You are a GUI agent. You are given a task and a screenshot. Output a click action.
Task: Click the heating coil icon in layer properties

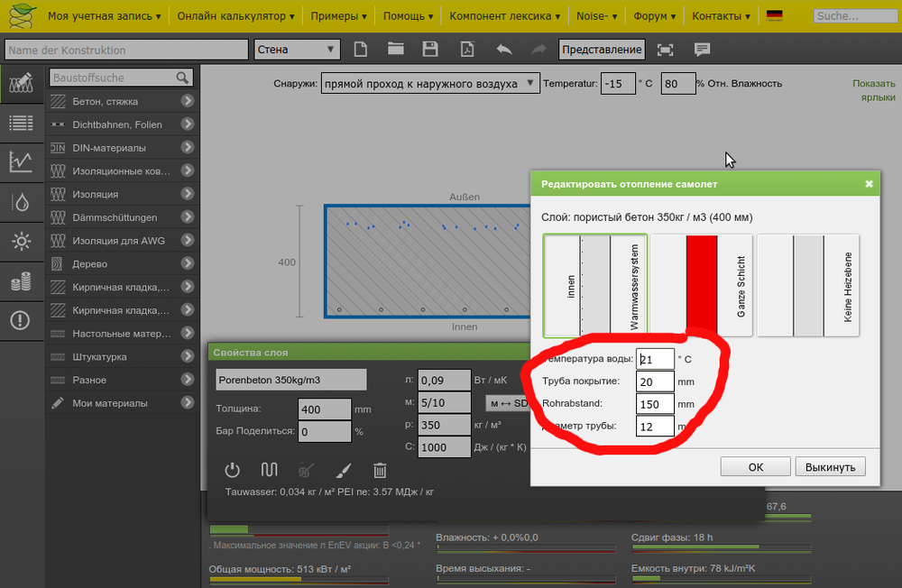pos(269,470)
